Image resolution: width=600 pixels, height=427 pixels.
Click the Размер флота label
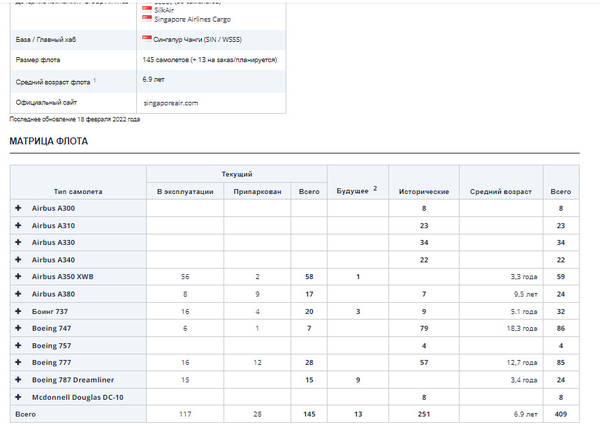point(38,60)
